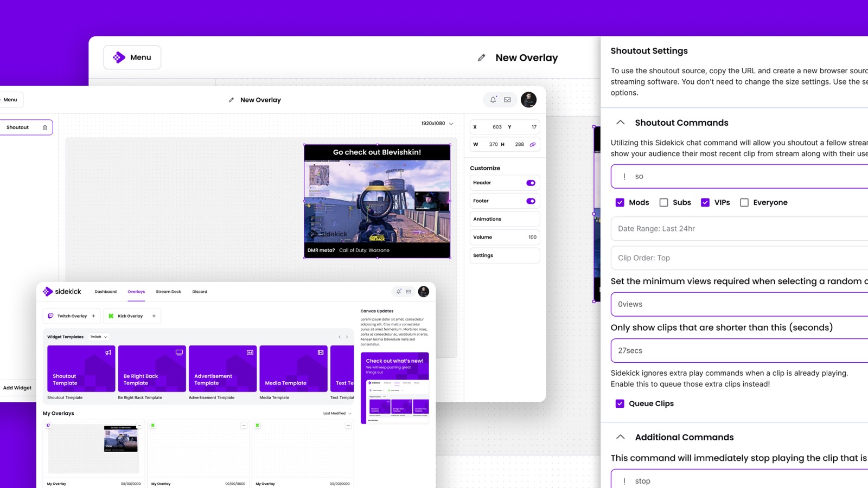The image size is (868, 488).
Task: Open the "Check out what's new!" promo card
Action: point(395,388)
